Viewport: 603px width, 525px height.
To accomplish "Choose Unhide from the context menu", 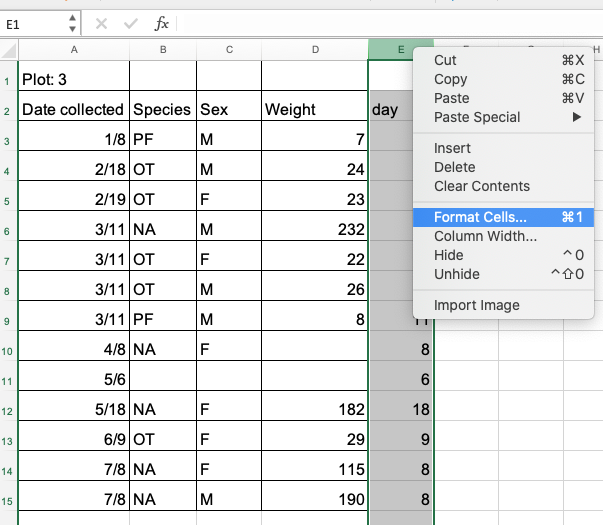I will (456, 274).
